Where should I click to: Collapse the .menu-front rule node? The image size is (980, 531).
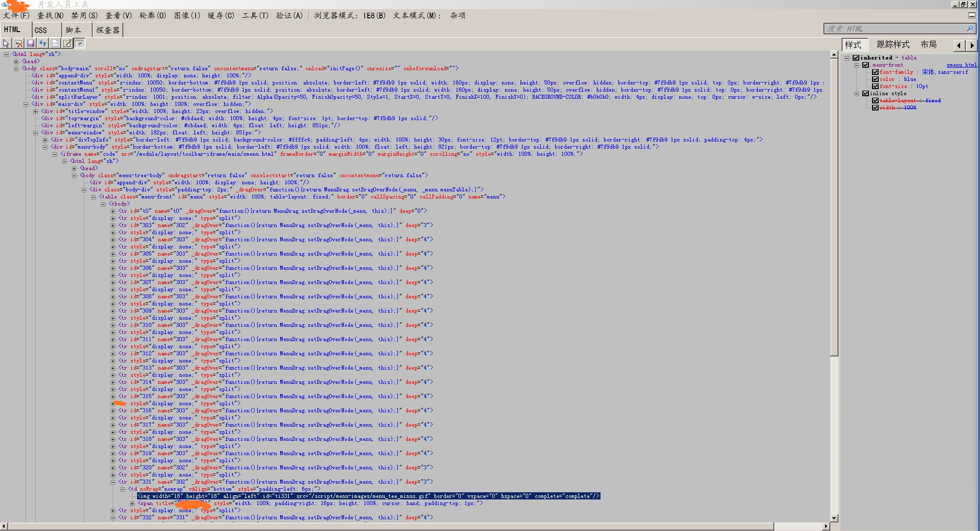tap(857, 65)
